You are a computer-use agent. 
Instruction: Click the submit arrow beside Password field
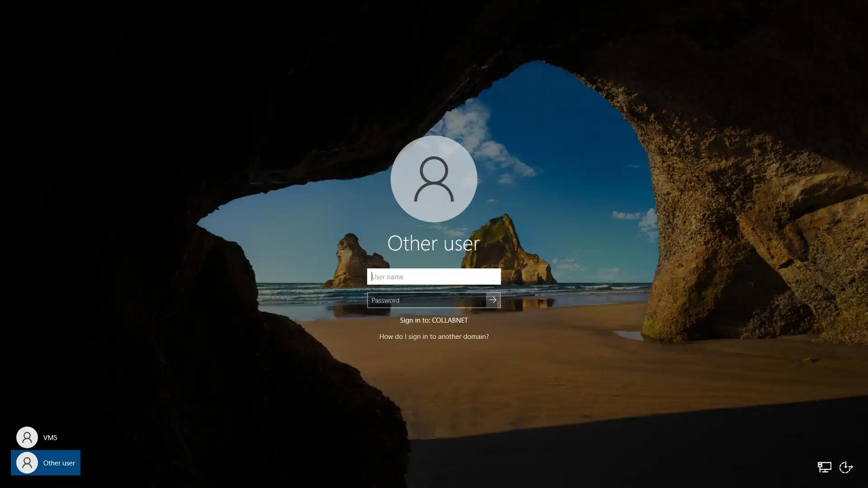tap(493, 300)
